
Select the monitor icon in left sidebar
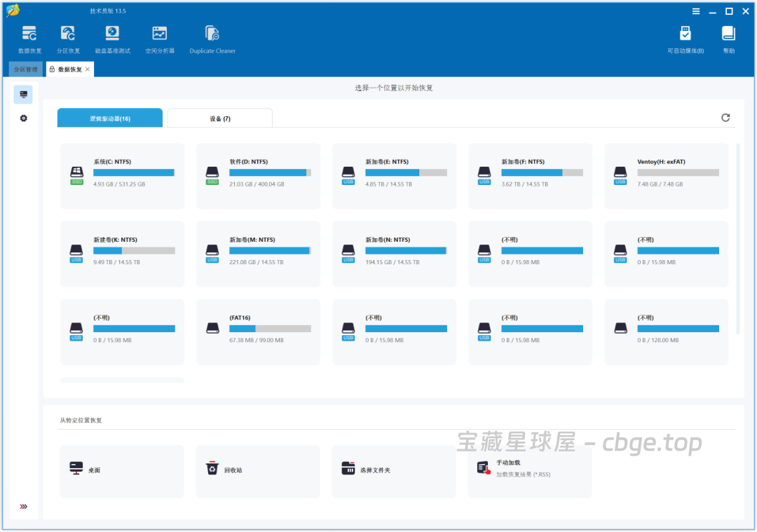click(23, 94)
